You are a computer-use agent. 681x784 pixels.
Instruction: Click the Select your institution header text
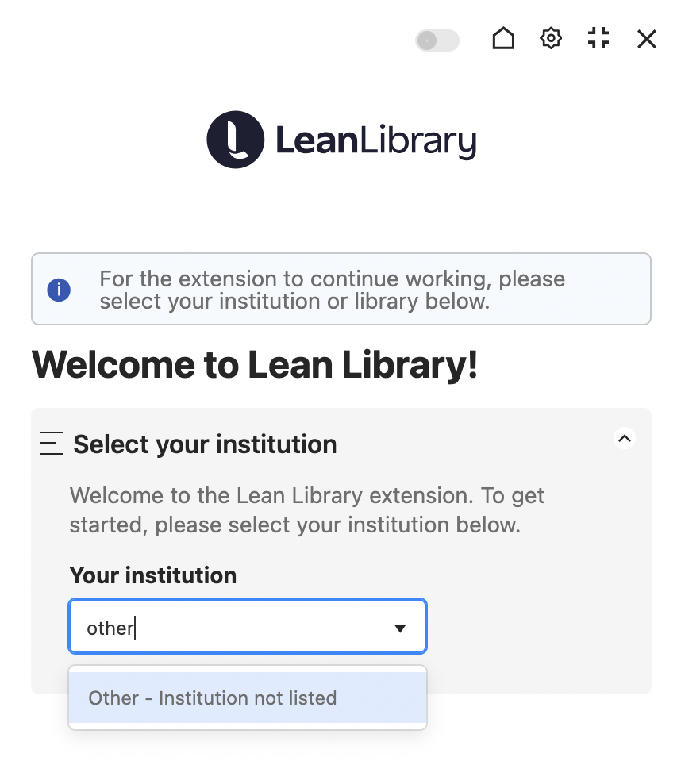(204, 444)
